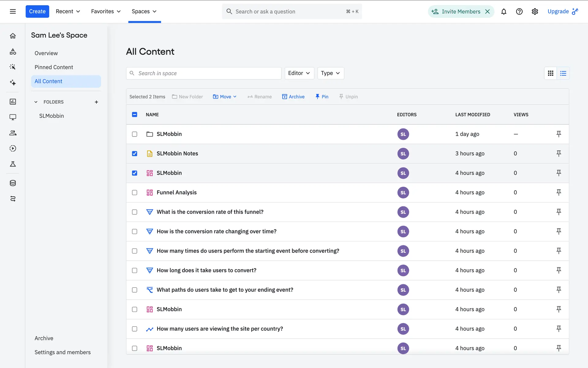Switch to grid view icon
The height and width of the screenshot is (368, 588).
point(550,73)
